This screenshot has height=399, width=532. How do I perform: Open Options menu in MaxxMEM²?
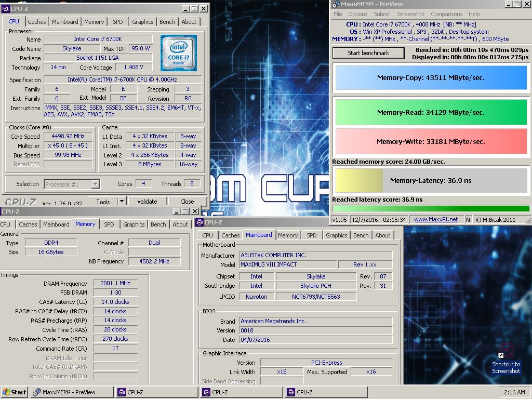point(357,14)
